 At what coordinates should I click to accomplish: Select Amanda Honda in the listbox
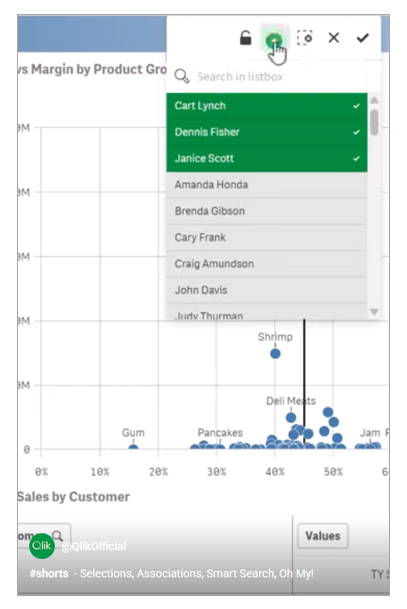coord(267,185)
